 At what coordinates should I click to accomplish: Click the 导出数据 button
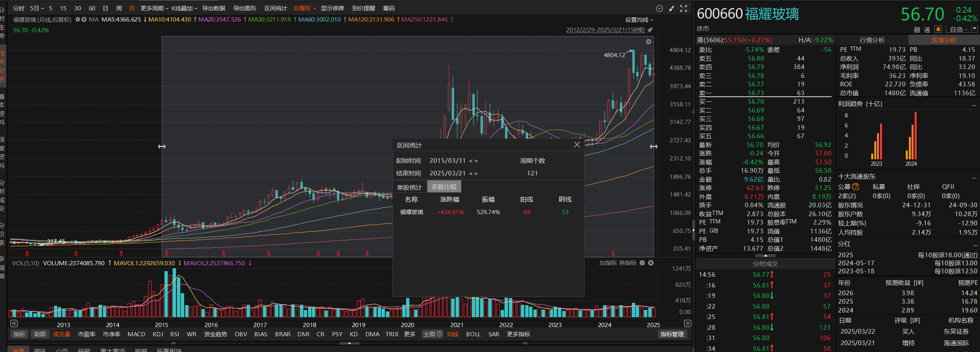pos(214,8)
